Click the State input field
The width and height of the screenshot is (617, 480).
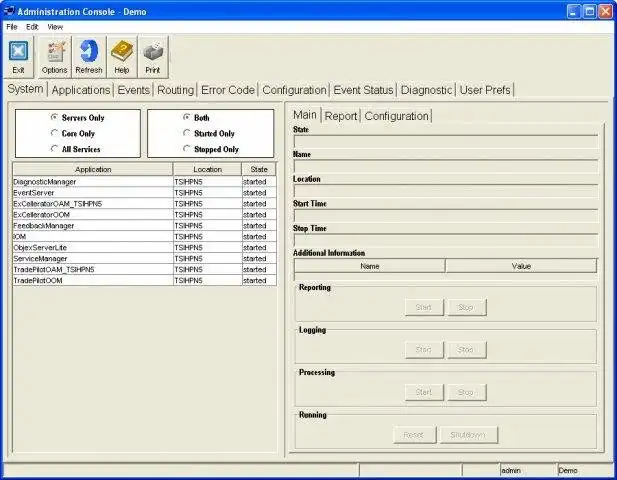click(x=445, y=142)
